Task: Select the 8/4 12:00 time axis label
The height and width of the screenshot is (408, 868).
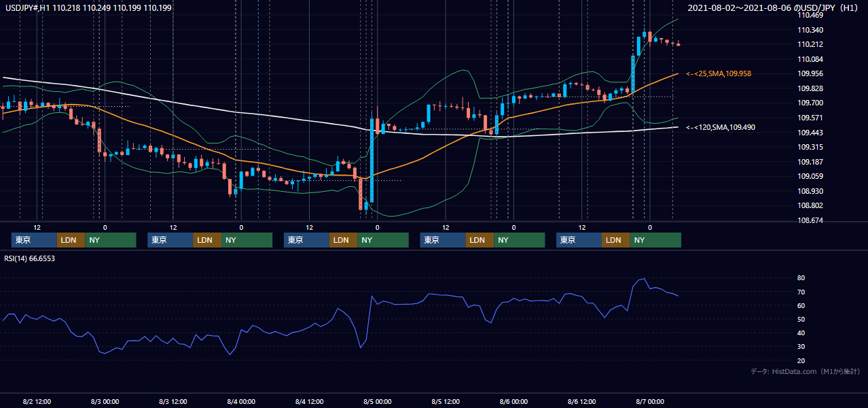Action: coord(310,401)
